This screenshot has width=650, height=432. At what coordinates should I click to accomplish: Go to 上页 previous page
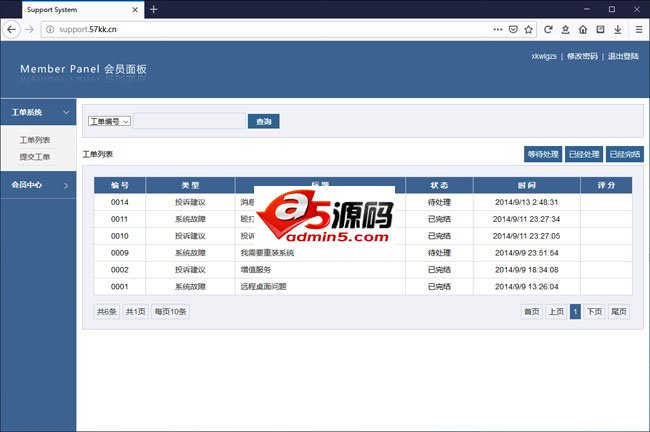556,311
